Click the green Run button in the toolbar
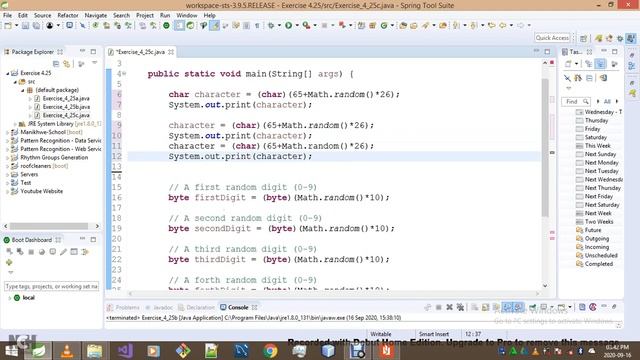This screenshot has height=360, width=640. (288, 25)
